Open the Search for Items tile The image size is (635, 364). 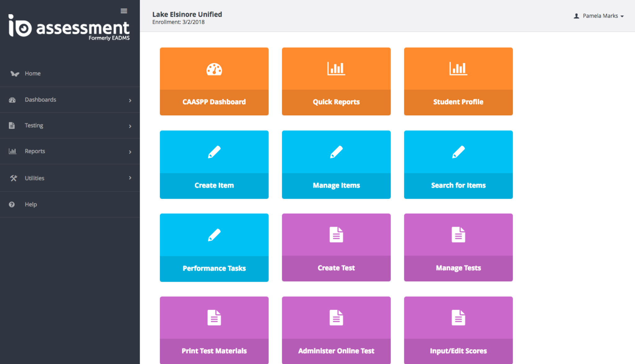(458, 165)
